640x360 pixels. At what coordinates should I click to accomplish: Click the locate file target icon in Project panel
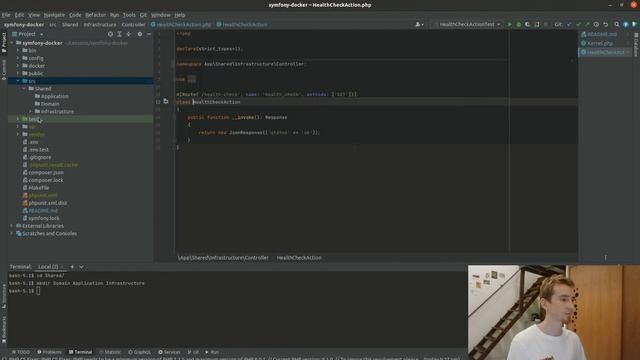pos(110,34)
